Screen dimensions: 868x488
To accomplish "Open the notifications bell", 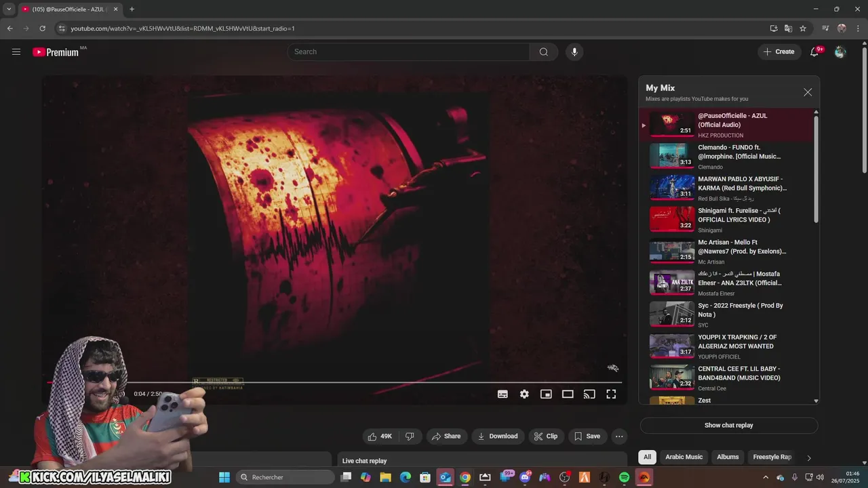I will point(815,52).
